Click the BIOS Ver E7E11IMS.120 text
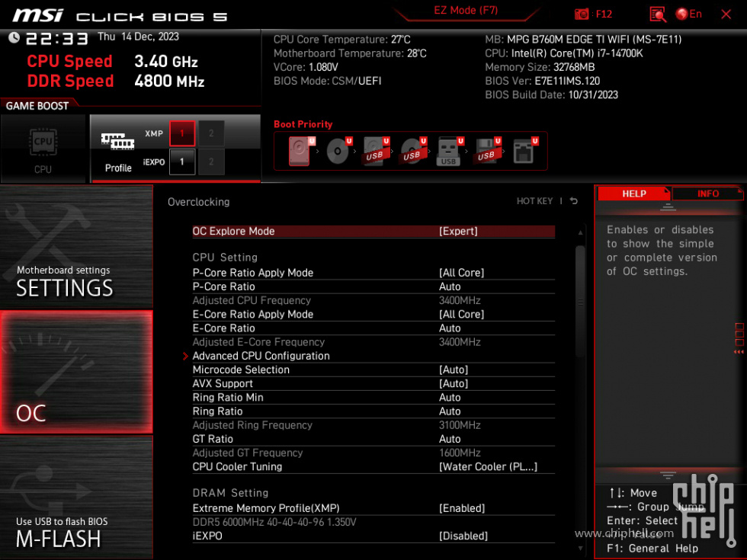 click(542, 81)
